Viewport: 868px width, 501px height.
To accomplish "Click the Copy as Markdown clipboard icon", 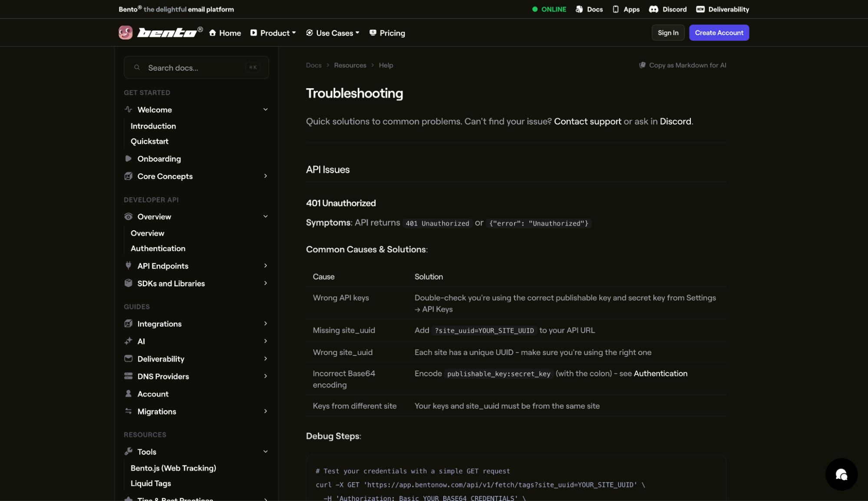I will (642, 65).
